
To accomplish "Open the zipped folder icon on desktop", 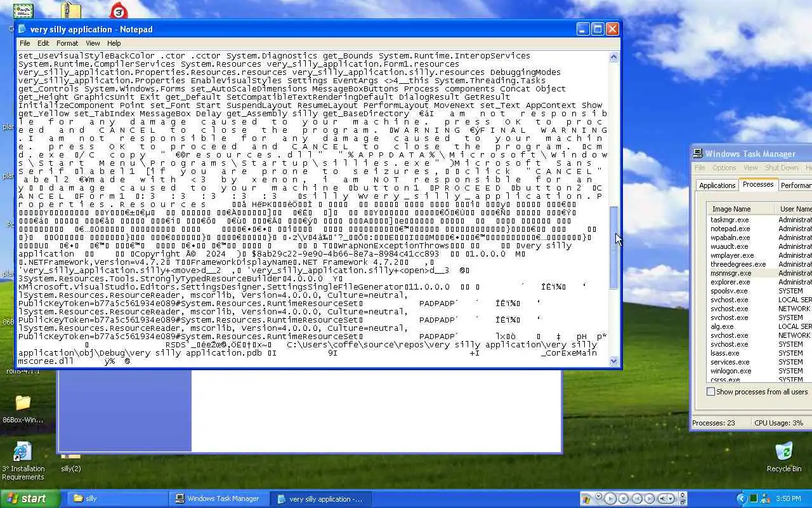I will [x=71, y=11].
